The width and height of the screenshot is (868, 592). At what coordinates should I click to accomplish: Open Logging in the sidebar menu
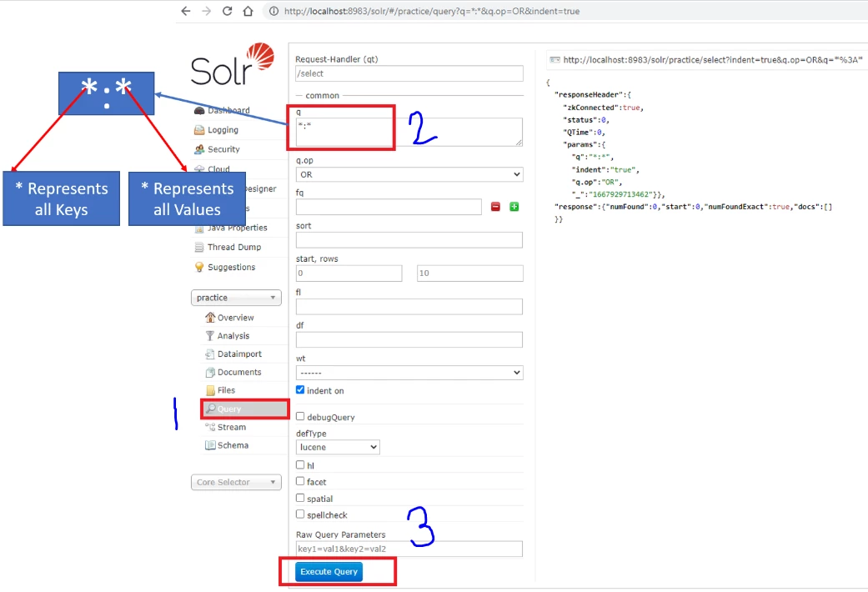coord(223,130)
